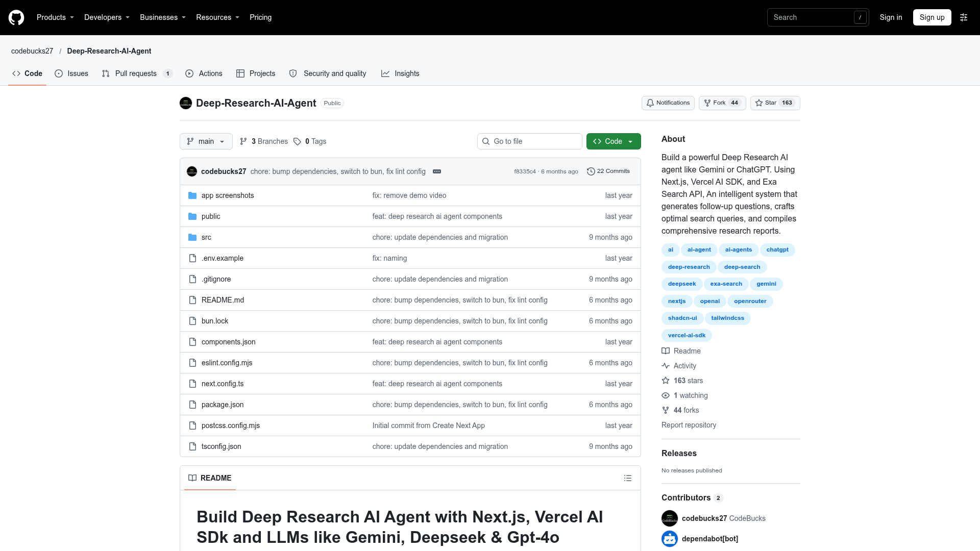This screenshot has height=551, width=980.
Task: Open the 1 watching eye link
Action: tap(684, 395)
